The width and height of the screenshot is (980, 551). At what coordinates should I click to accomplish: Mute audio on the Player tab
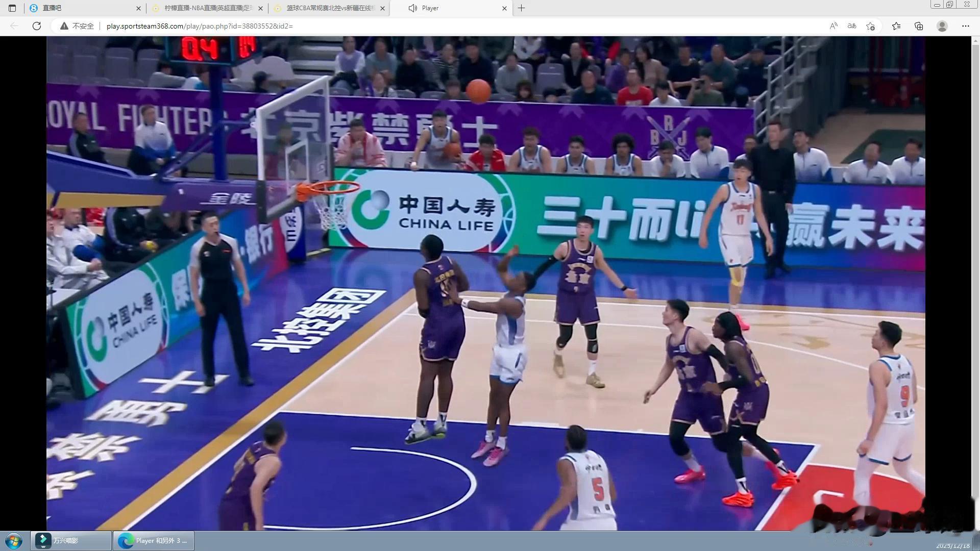point(413,8)
